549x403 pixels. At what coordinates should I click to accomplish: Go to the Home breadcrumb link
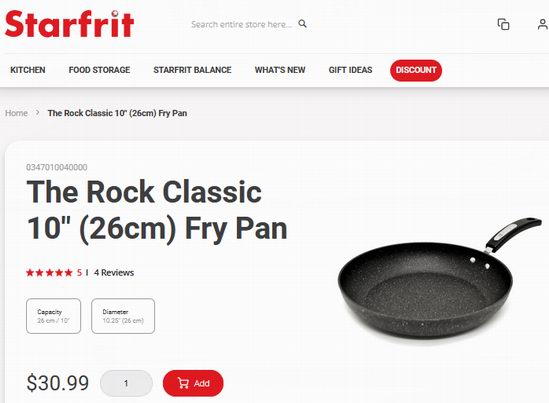point(16,113)
